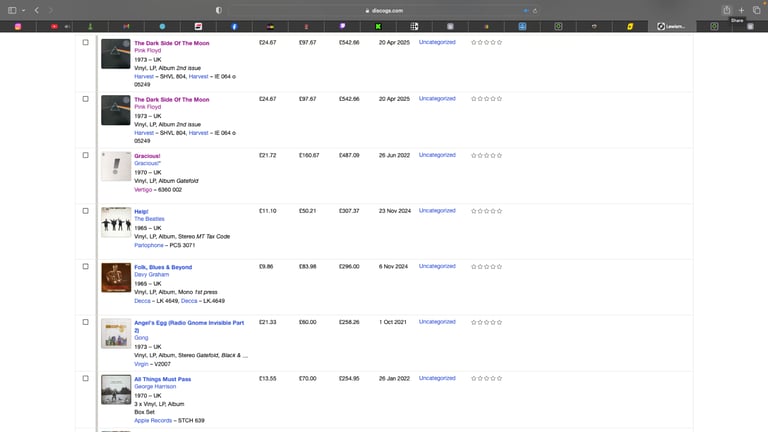Open the Virgin label link
The height and width of the screenshot is (432, 768).
[x=141, y=364]
